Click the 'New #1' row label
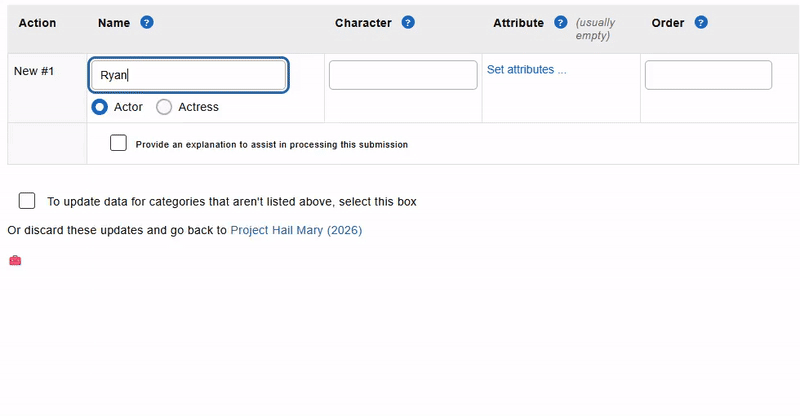This screenshot has height=416, width=800. click(33, 71)
